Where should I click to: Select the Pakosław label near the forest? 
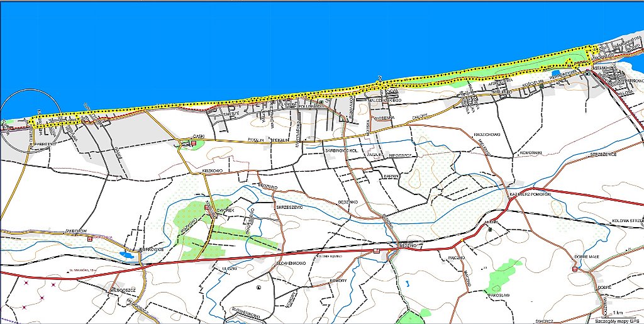click(497, 293)
